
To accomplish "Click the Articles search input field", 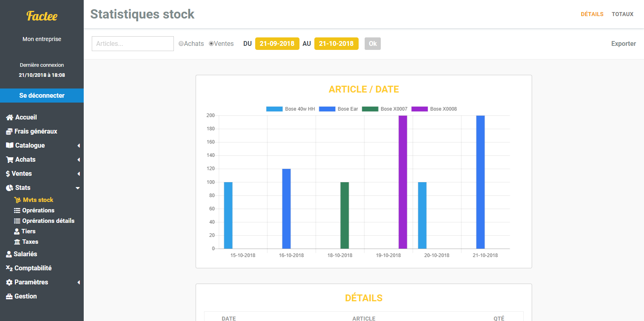I will pos(133,43).
